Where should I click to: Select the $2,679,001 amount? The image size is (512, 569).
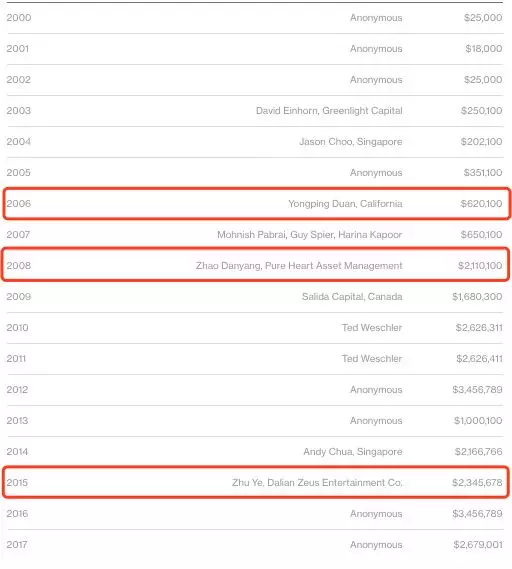pyautogui.click(x=478, y=545)
